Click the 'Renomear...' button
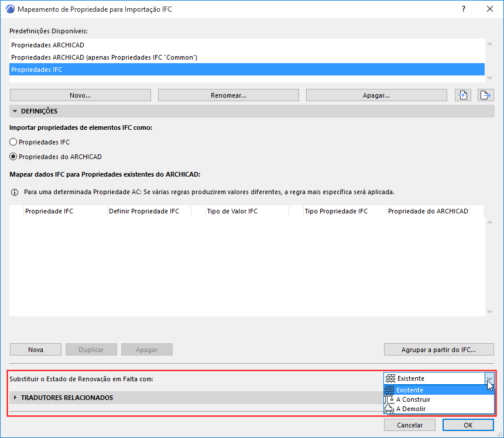 point(228,95)
